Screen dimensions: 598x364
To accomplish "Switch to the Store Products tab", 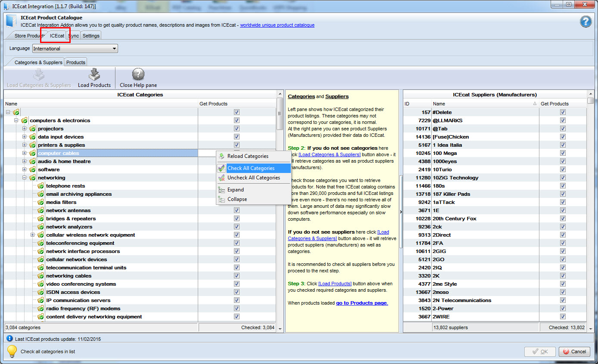I will [x=28, y=36].
